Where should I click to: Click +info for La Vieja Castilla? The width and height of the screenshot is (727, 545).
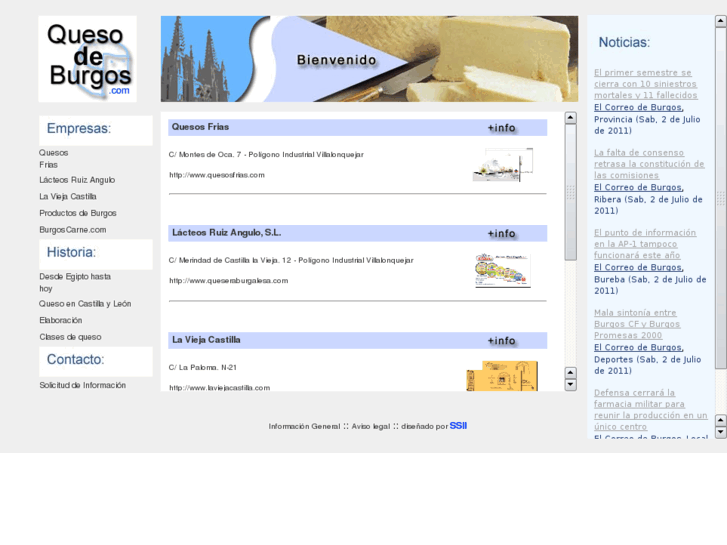tap(501, 341)
